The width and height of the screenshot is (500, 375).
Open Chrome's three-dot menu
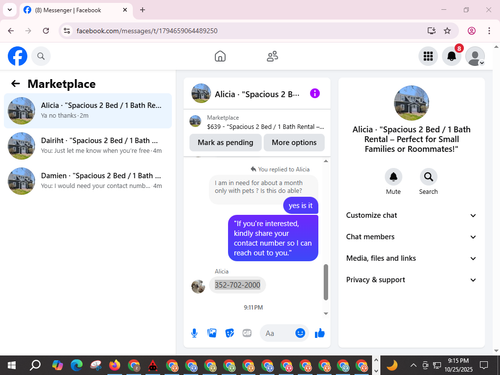(x=489, y=31)
